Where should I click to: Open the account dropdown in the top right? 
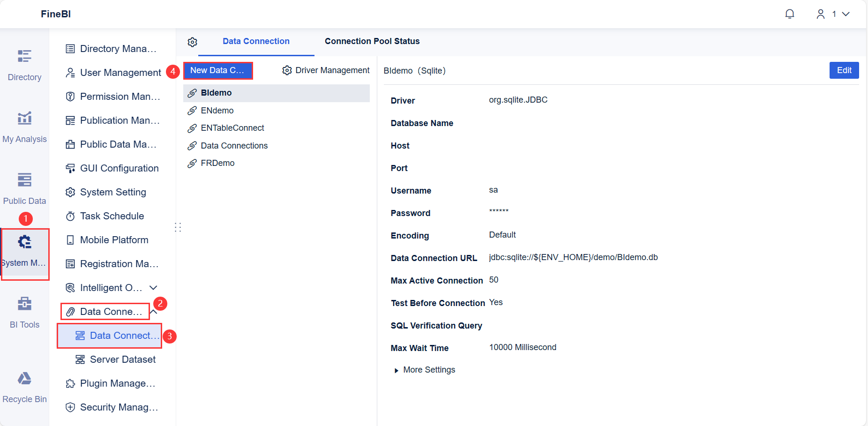tap(846, 14)
